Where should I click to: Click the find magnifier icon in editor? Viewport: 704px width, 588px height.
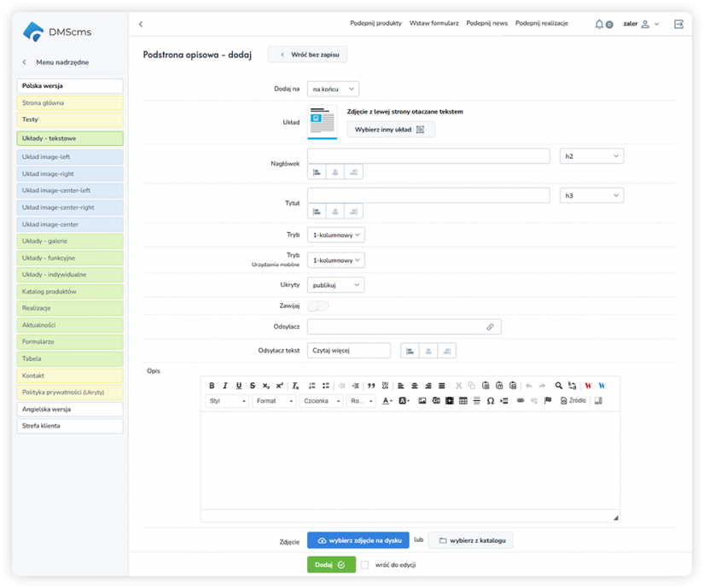tap(559, 386)
